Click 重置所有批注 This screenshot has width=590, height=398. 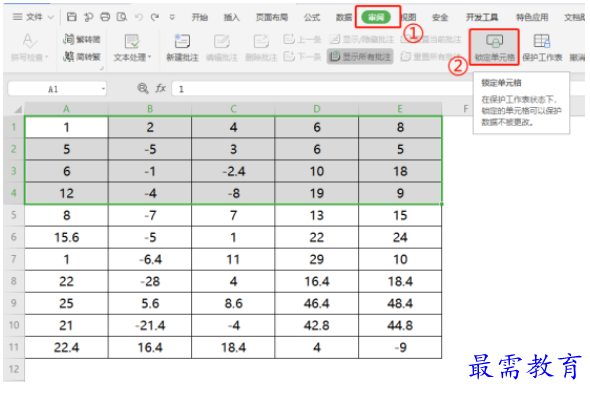[431, 56]
